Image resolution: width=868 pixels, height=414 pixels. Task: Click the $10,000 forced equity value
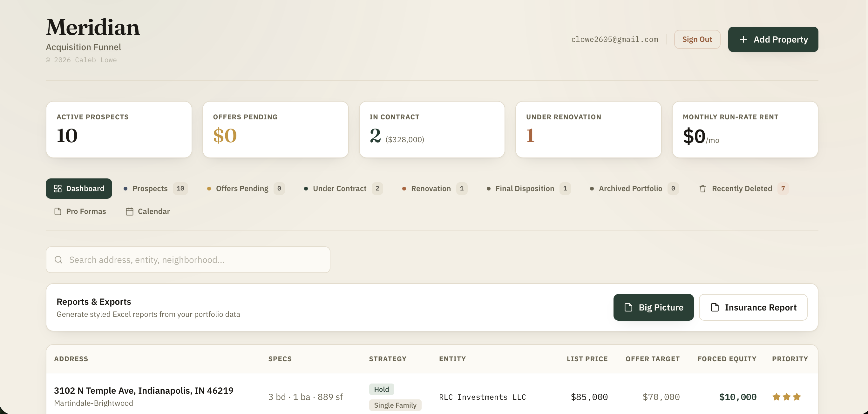pos(738,397)
